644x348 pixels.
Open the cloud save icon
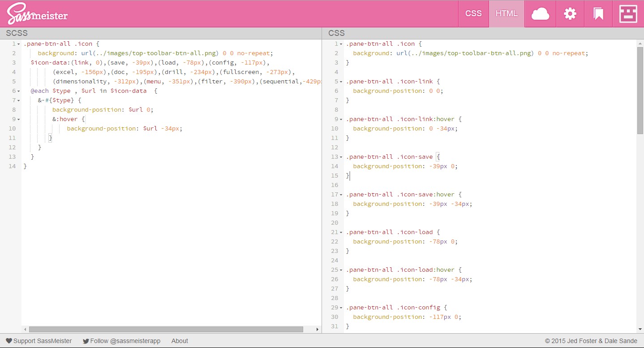coord(540,14)
